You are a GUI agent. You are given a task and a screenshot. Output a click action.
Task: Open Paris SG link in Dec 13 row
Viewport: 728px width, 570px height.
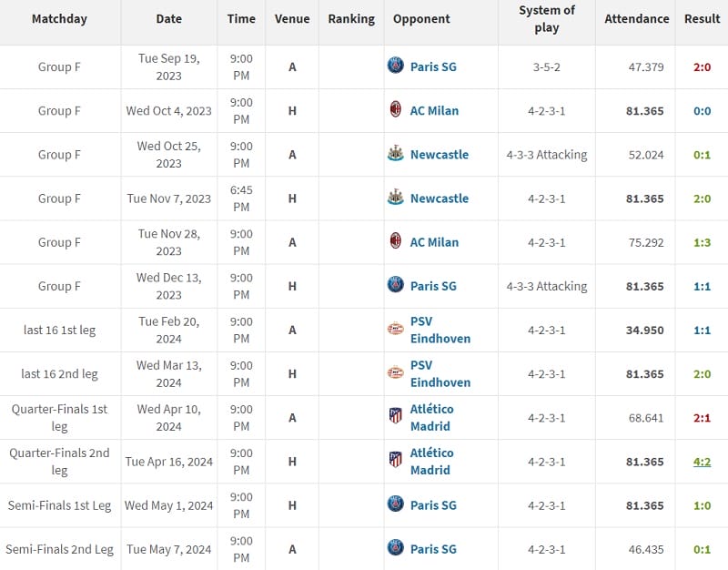[433, 286]
